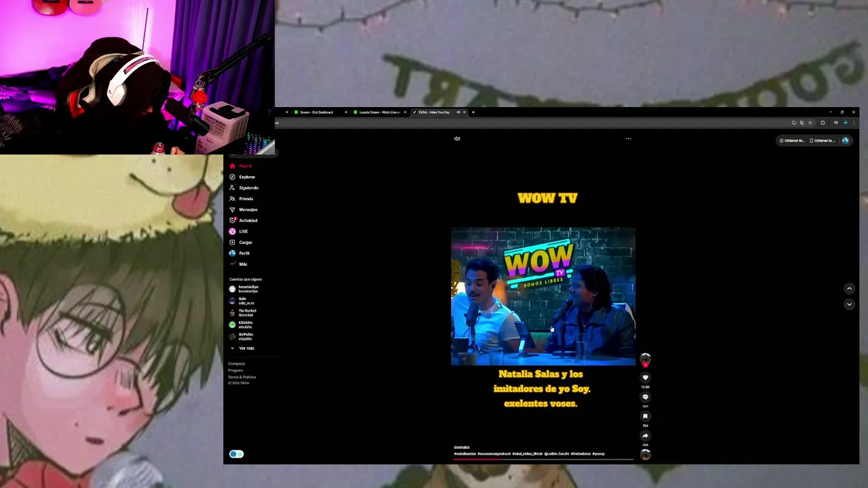Open Terms & Policies footer link

242,377
